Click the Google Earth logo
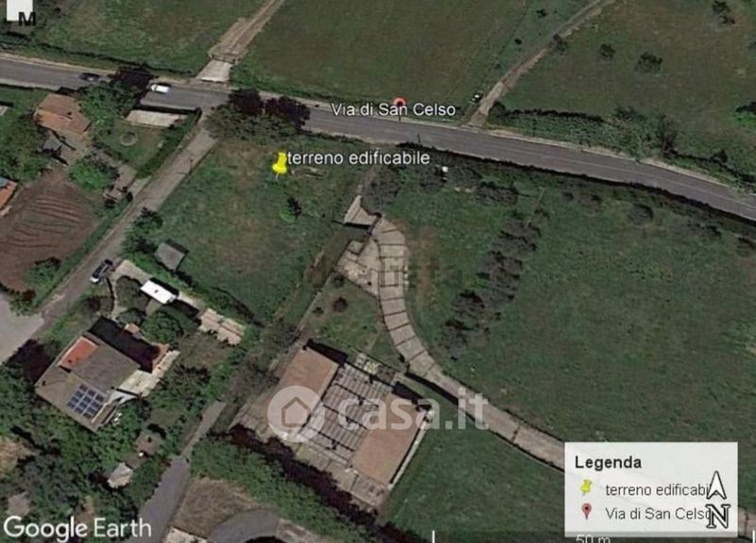 tap(77, 529)
